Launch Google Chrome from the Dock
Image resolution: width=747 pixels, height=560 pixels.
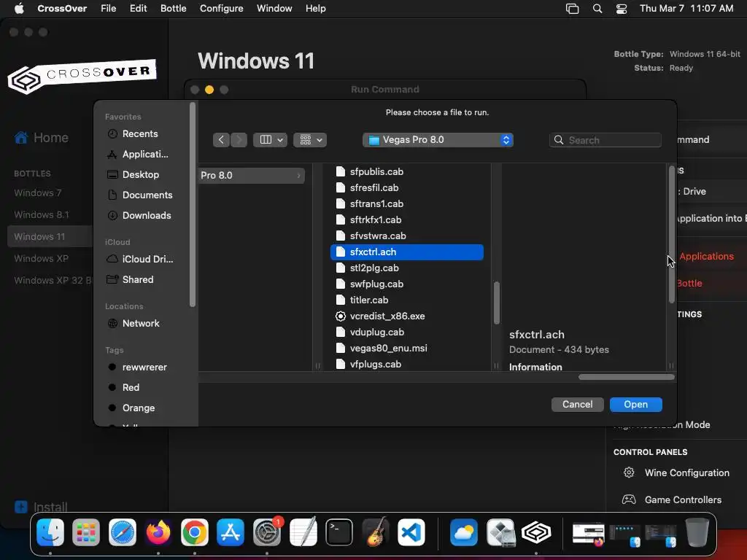[x=194, y=532]
